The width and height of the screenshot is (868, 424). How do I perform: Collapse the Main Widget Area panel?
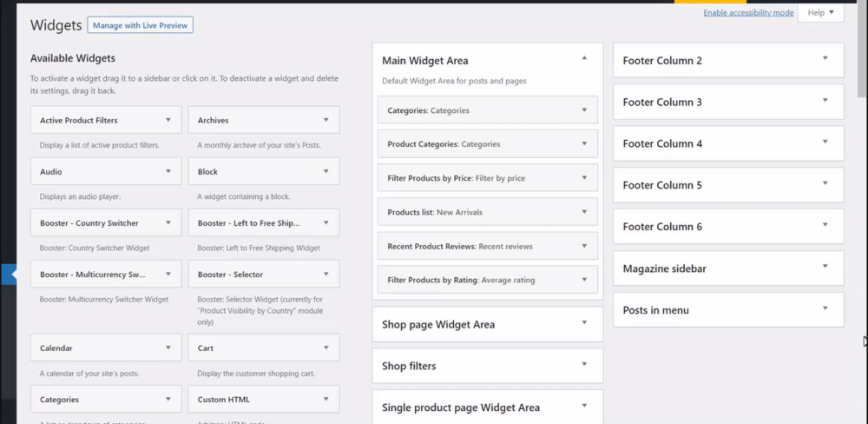coord(584,58)
